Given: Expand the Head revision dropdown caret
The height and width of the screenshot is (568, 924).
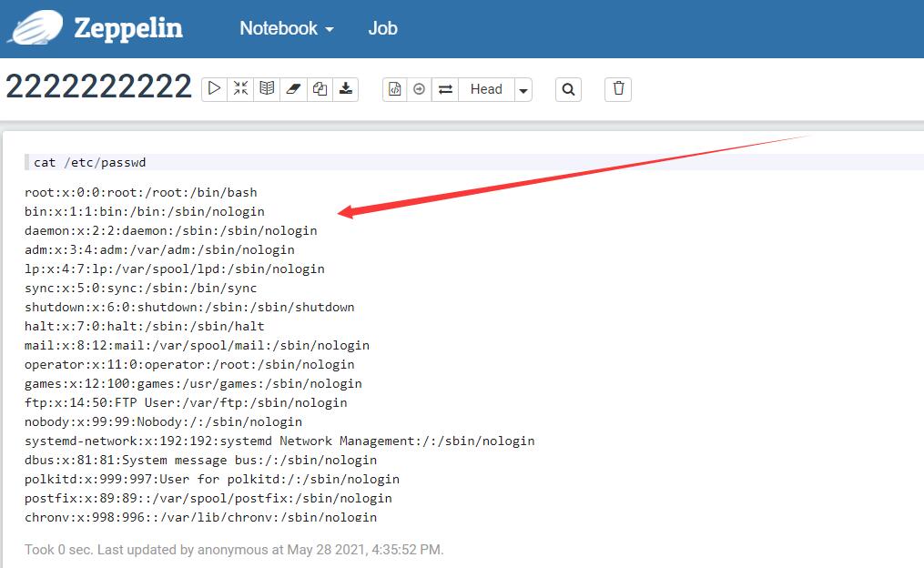Looking at the screenshot, I should tap(523, 89).
